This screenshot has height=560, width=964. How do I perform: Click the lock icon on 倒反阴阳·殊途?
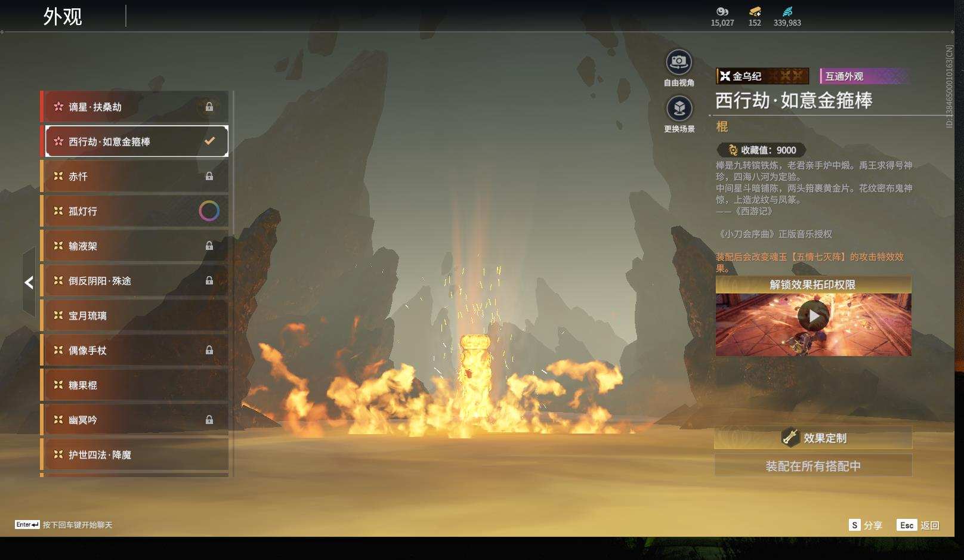click(209, 280)
